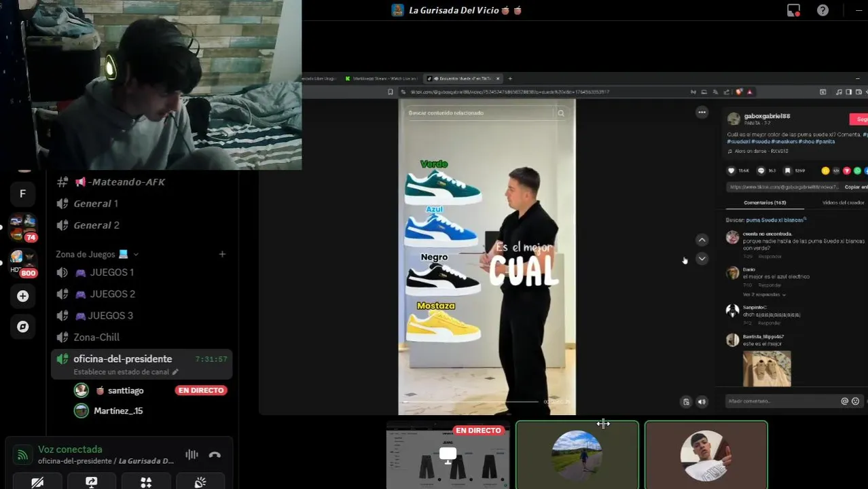Open a new browser tab with plus

(x=510, y=79)
